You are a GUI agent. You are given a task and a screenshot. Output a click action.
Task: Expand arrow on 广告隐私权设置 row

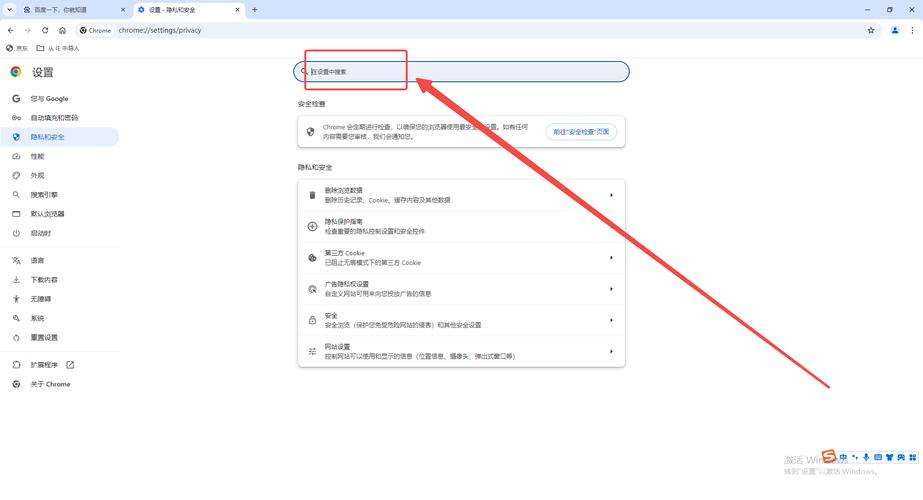click(611, 289)
